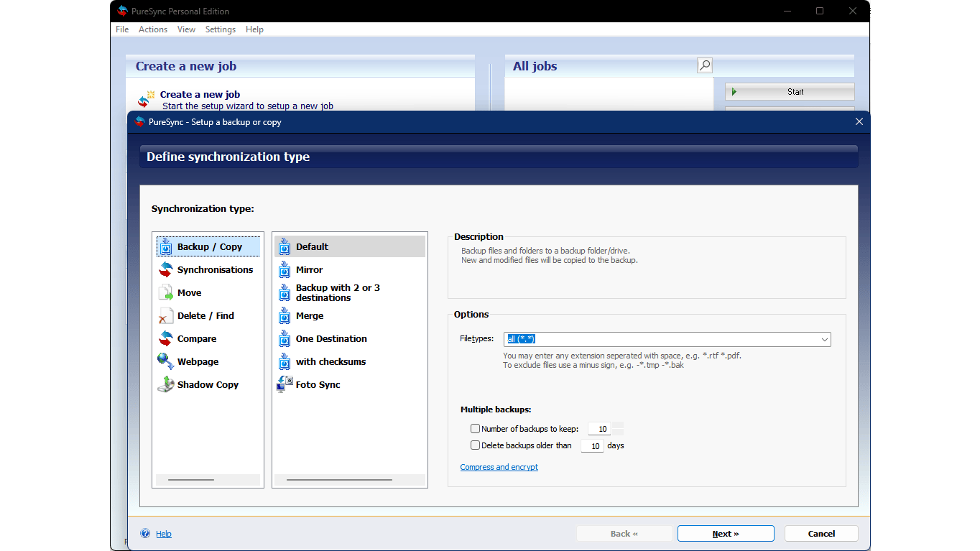Open the Compress and encrypt link
Viewport: 980px width, 551px height.
pyautogui.click(x=499, y=467)
